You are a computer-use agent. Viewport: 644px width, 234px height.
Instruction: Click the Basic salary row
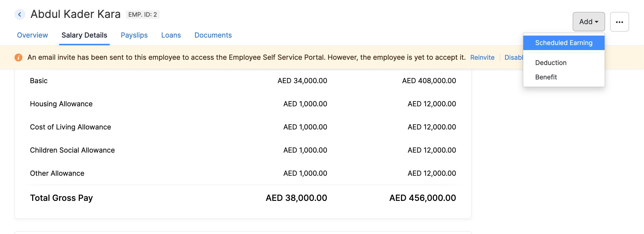coord(39,81)
